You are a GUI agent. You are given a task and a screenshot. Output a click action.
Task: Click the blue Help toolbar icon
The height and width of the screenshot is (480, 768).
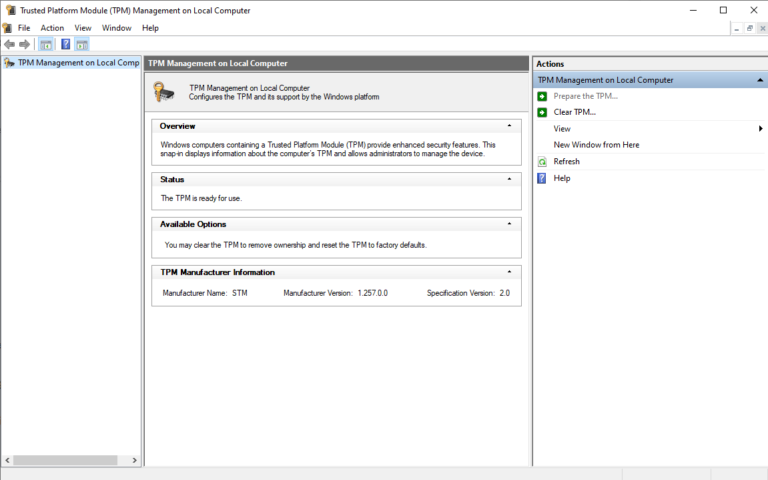pyautogui.click(x=65, y=44)
